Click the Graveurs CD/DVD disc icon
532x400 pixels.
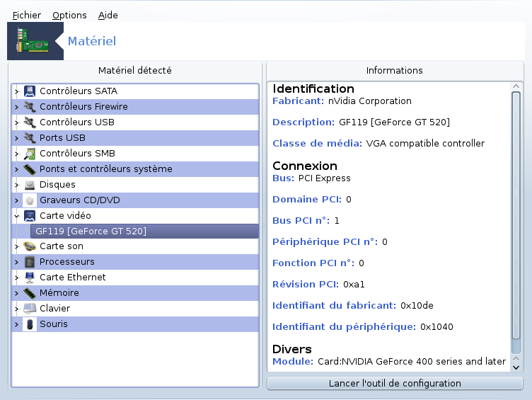(x=30, y=200)
